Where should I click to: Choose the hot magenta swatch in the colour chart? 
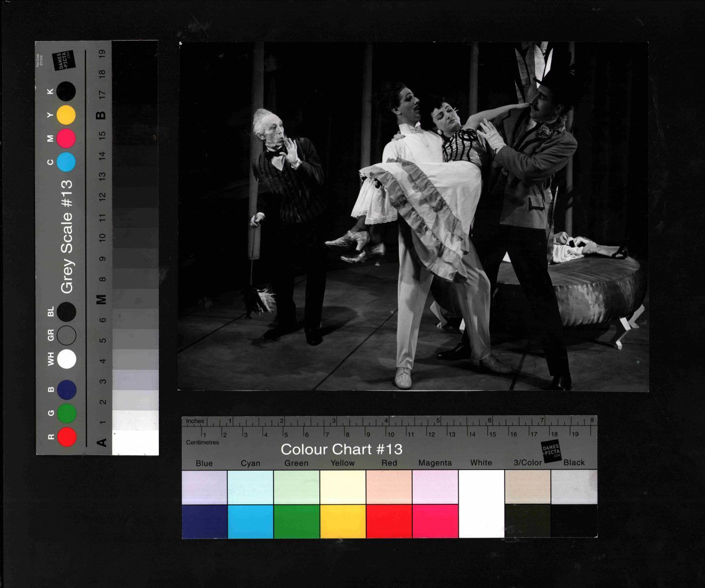[435, 521]
